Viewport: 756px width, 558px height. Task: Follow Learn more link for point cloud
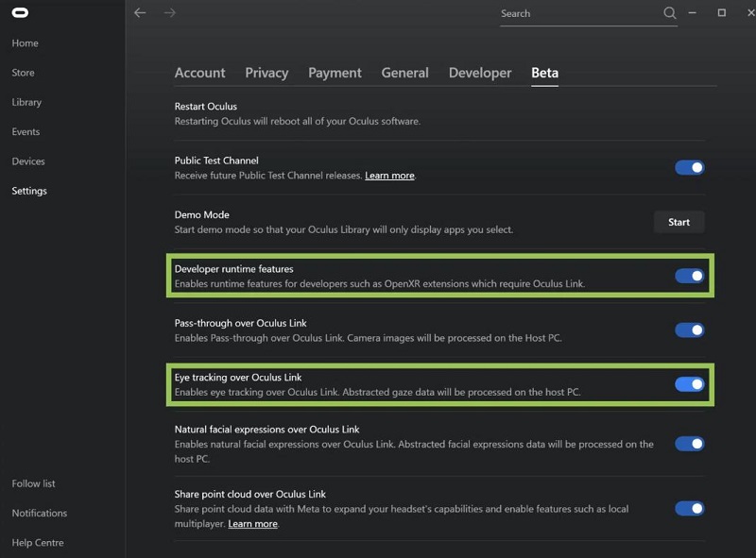tap(252, 524)
